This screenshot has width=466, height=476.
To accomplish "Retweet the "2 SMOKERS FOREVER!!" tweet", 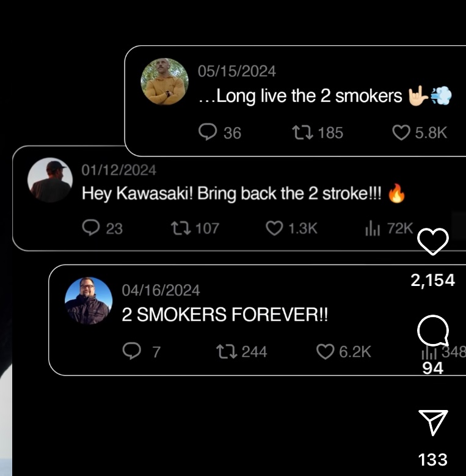I will click(225, 351).
